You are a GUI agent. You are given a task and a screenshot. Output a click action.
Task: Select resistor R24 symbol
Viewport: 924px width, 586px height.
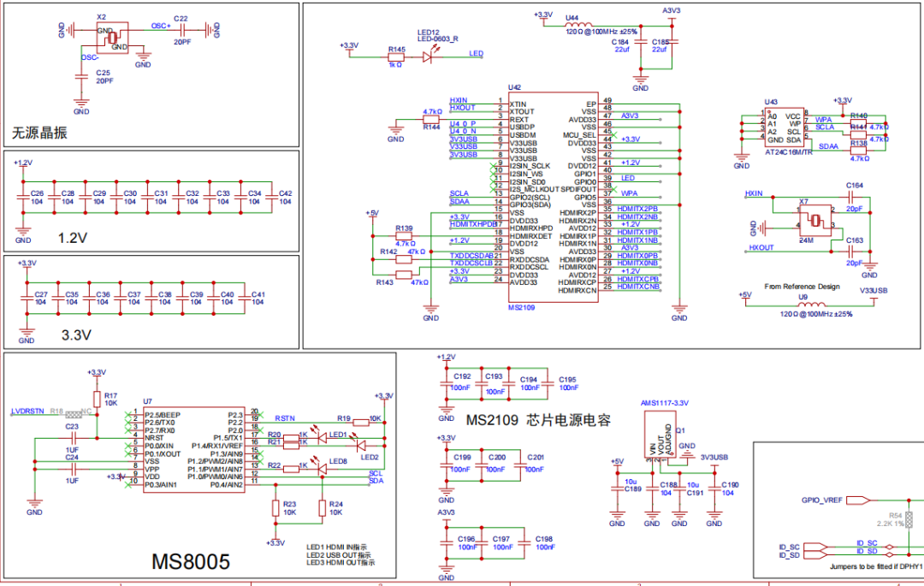click(x=323, y=508)
